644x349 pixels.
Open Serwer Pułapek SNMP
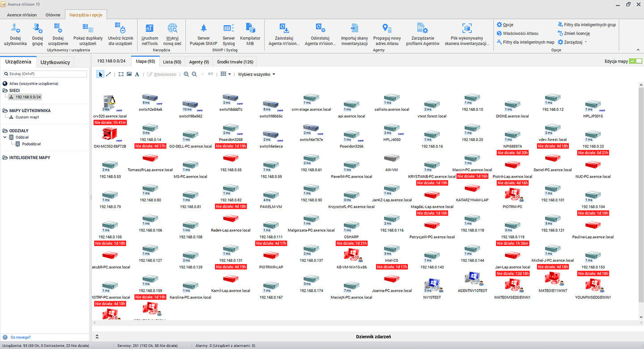[x=203, y=34]
